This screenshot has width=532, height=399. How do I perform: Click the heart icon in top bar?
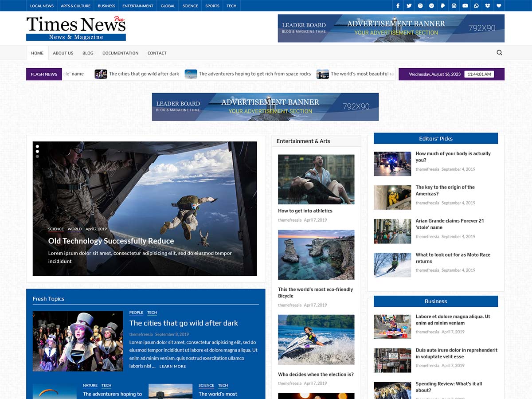click(x=499, y=6)
